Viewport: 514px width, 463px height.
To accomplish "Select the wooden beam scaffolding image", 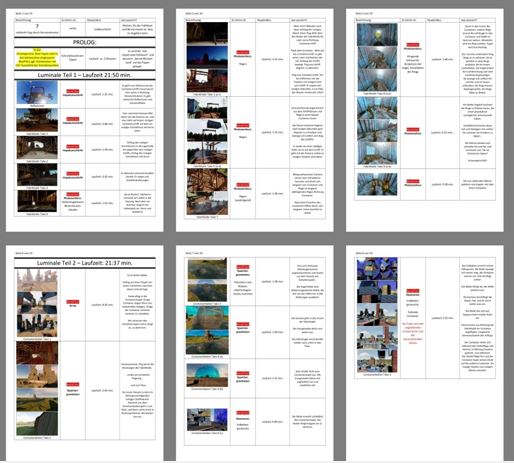I will [x=207, y=180].
